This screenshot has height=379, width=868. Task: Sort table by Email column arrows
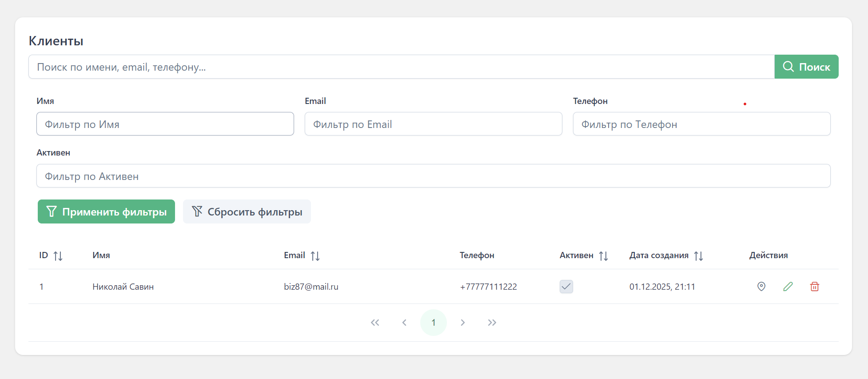[x=315, y=256]
